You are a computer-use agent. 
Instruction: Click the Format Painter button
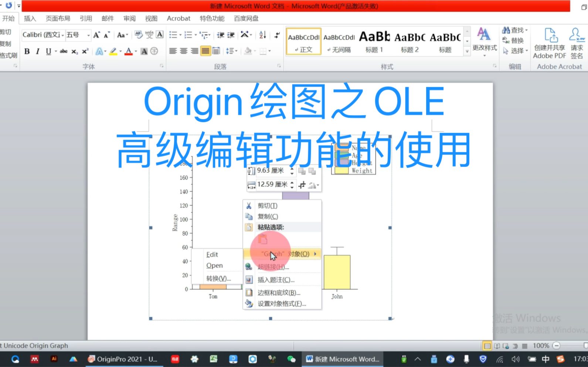9,55
